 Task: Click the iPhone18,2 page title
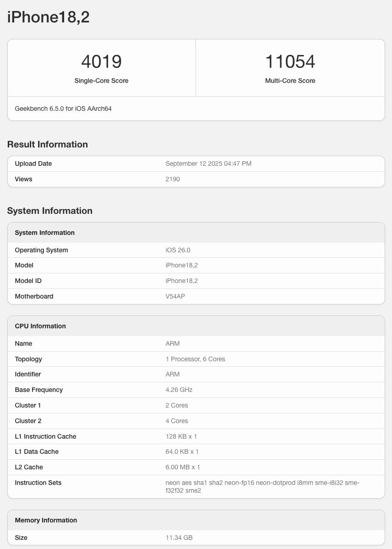tap(49, 17)
